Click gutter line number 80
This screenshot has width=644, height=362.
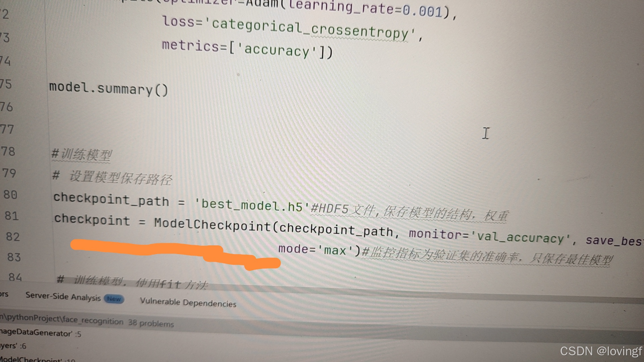click(10, 195)
